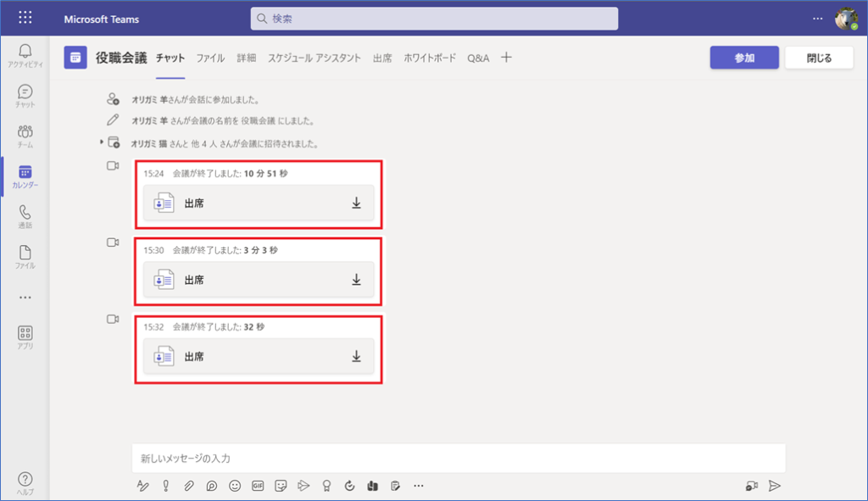Click the send message arrow icon
The image size is (868, 501).
(774, 486)
